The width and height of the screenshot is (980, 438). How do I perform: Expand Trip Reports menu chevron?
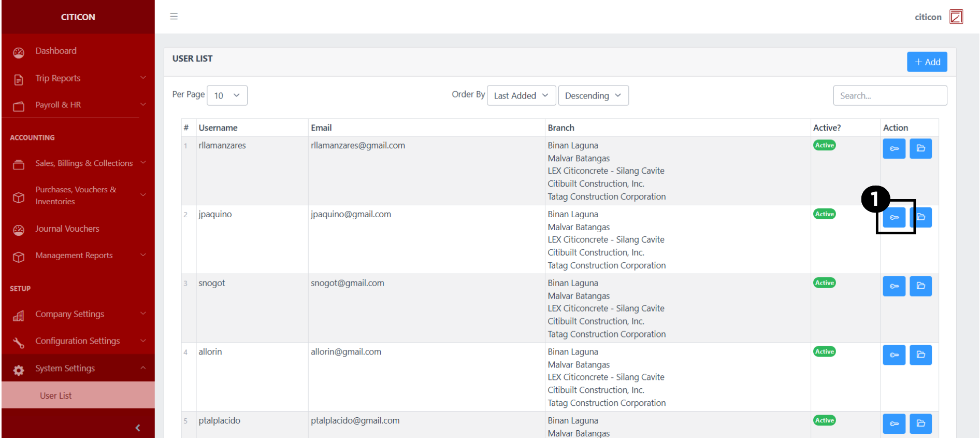(x=143, y=78)
